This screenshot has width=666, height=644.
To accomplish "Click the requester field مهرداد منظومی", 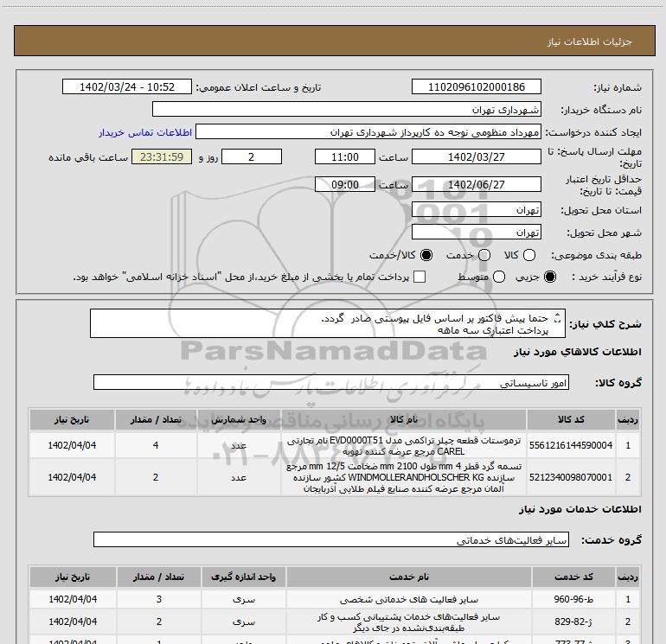I will 368,132.
